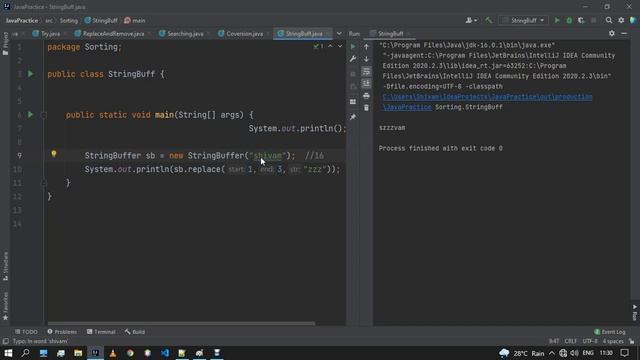Click JavaPractice breadcrumb
Screen dimensions: 640x360
tap(22, 20)
